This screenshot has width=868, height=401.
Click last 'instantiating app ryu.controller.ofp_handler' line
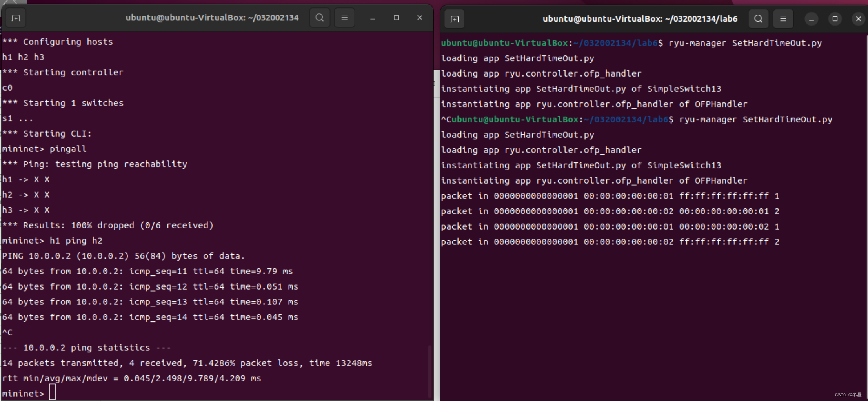coord(594,180)
